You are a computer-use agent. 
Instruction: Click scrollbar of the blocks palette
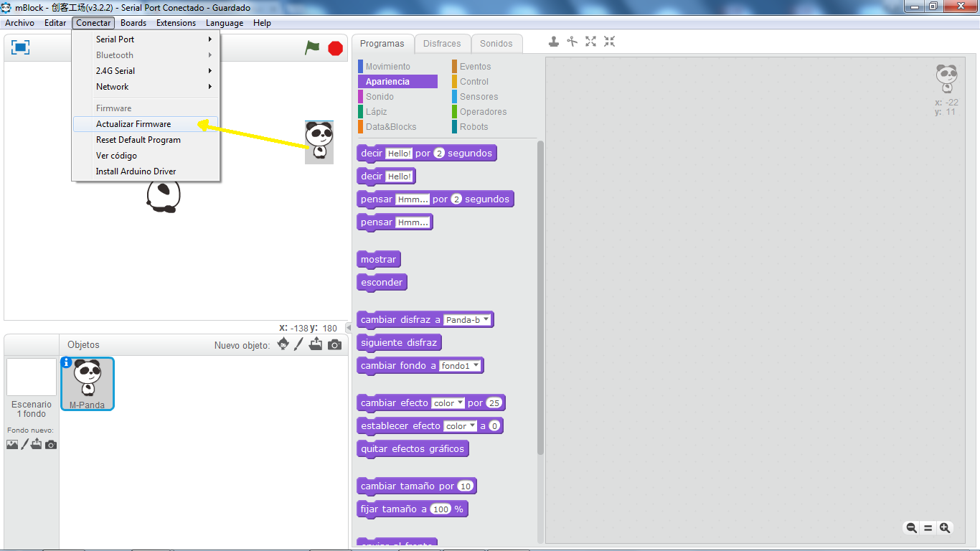point(540,298)
